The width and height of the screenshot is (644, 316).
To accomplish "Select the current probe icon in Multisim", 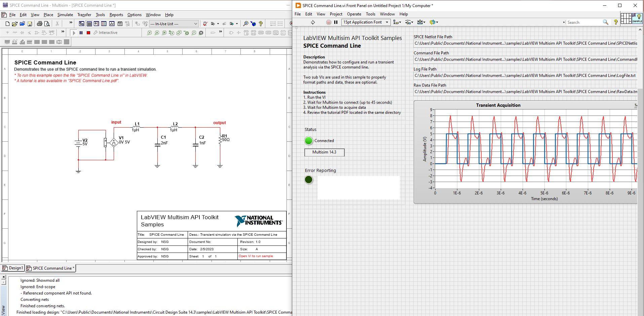I will tap(157, 33).
